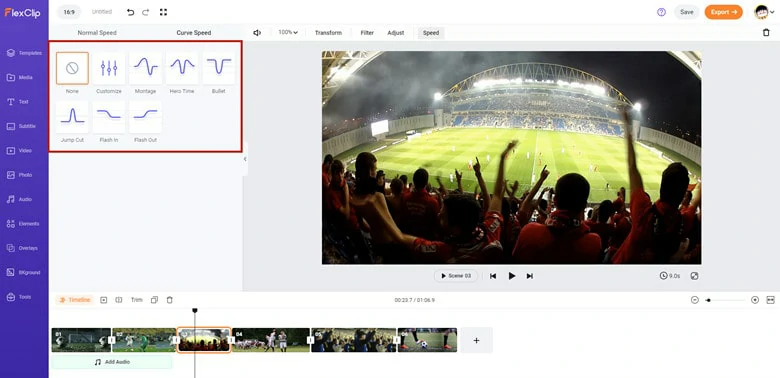780x378 pixels.
Task: Choose the Hero Time curve preset
Action: [182, 68]
